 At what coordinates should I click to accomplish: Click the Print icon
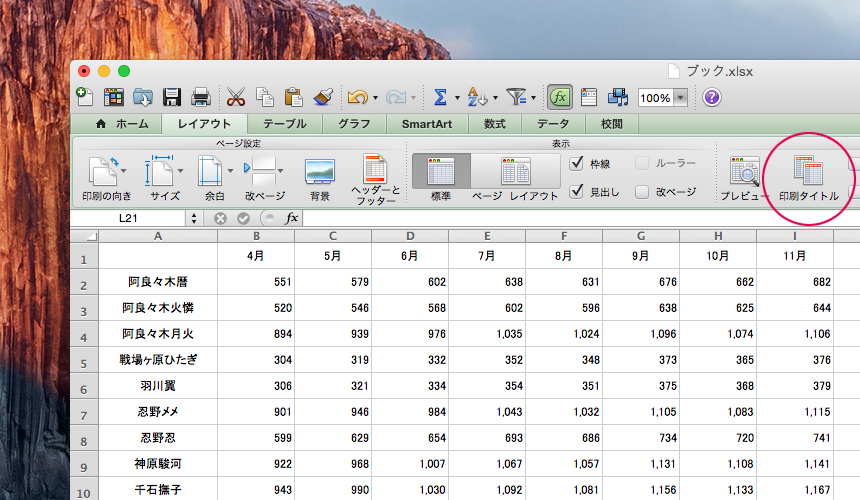click(201, 97)
